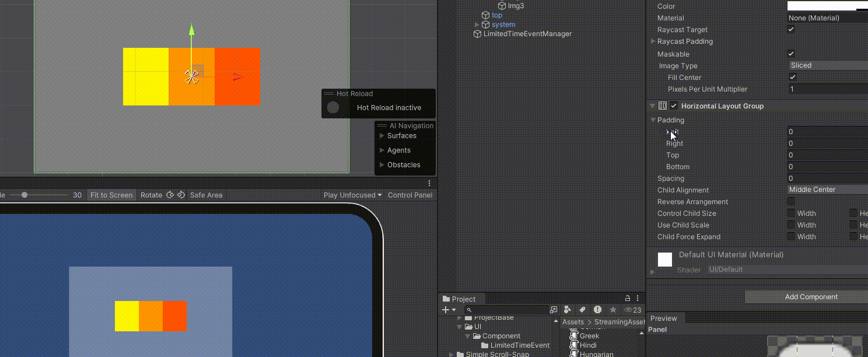Disable the Horizontal Layout Group component
This screenshot has width=868, height=357.
(x=674, y=106)
